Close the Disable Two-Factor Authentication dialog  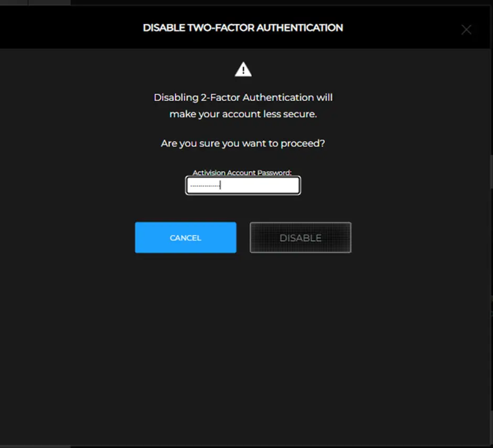[x=466, y=30]
